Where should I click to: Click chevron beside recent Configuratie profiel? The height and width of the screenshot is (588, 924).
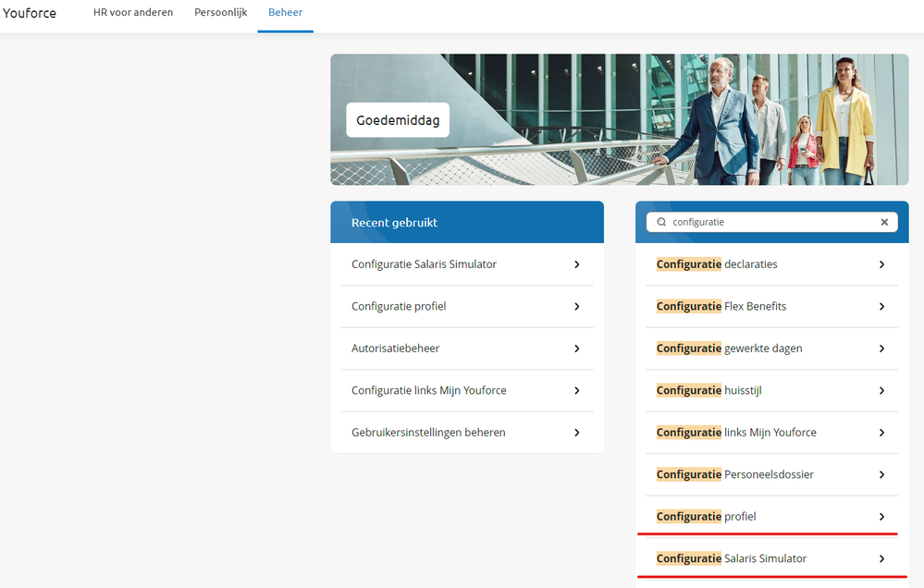coord(577,306)
